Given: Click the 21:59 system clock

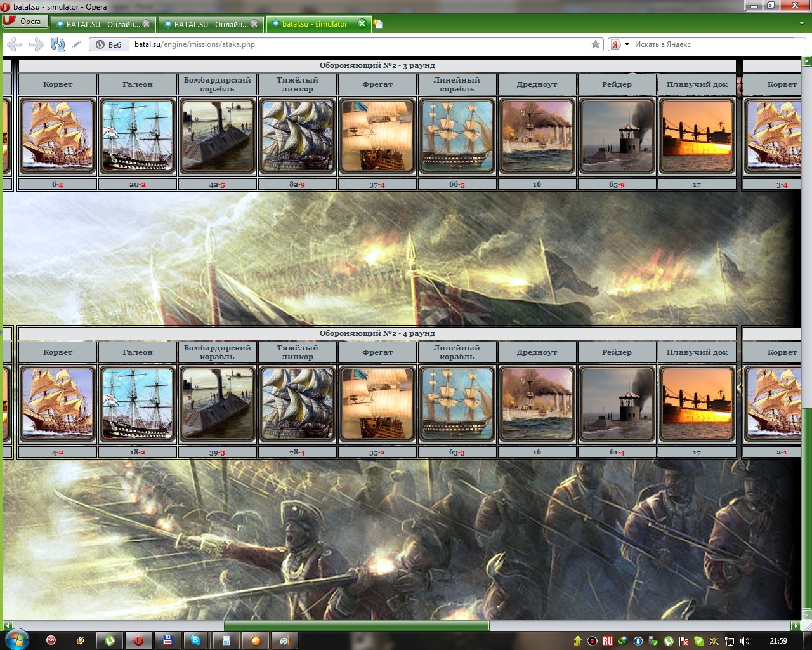Looking at the screenshot, I should [x=778, y=641].
